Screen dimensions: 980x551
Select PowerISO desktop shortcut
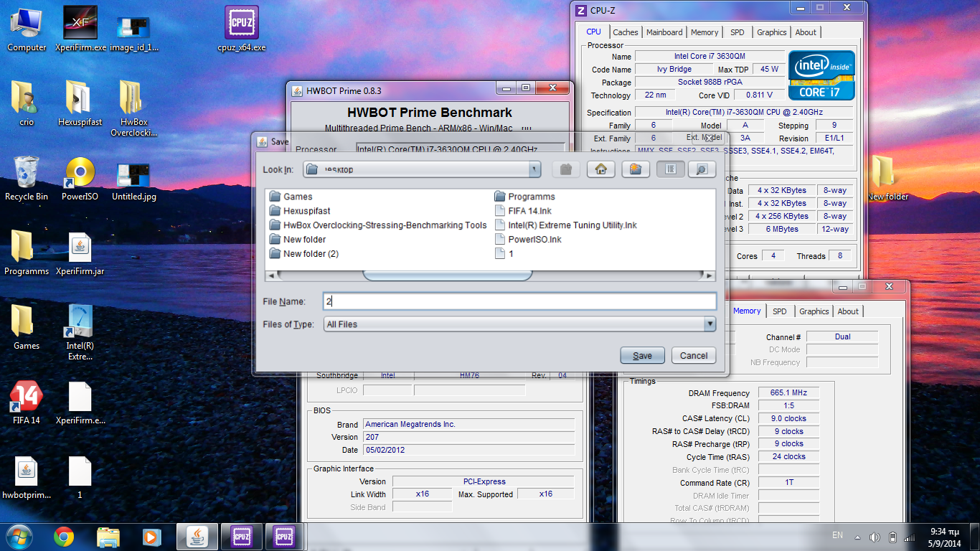[80, 178]
